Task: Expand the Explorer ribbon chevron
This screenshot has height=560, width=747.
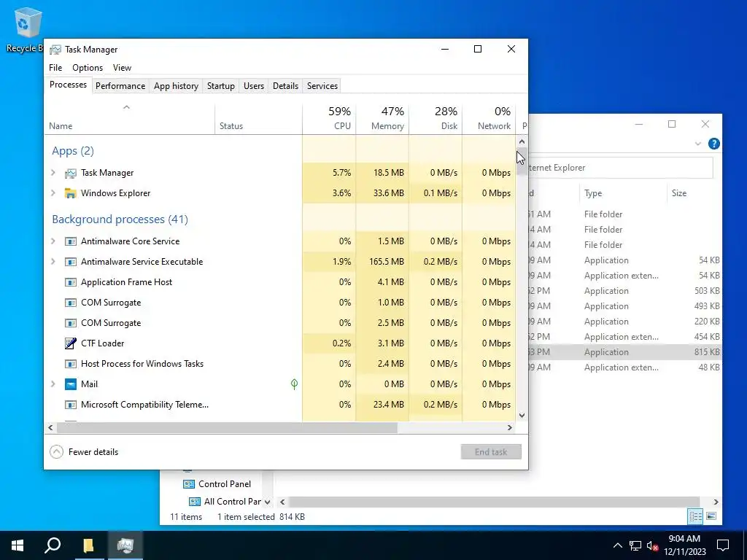Action: [x=698, y=144]
